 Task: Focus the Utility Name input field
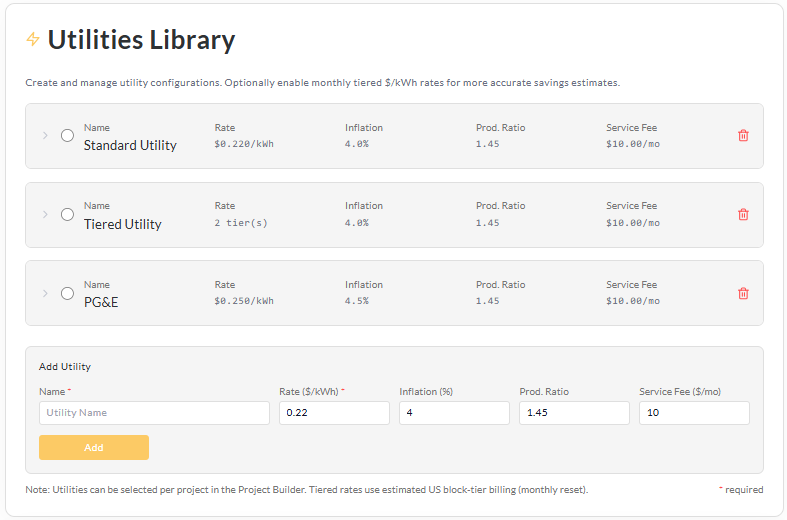pos(154,413)
